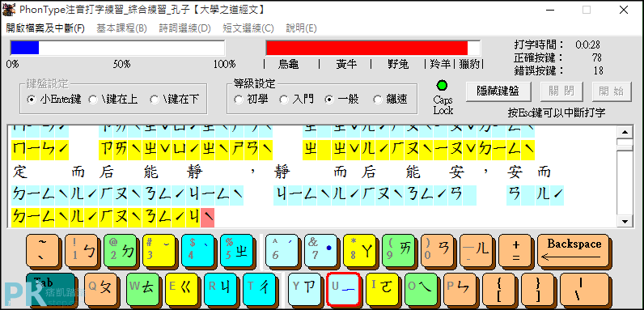Screen dimensions: 644x310
Task: Click 黃牛 speed label
Action: (346, 64)
